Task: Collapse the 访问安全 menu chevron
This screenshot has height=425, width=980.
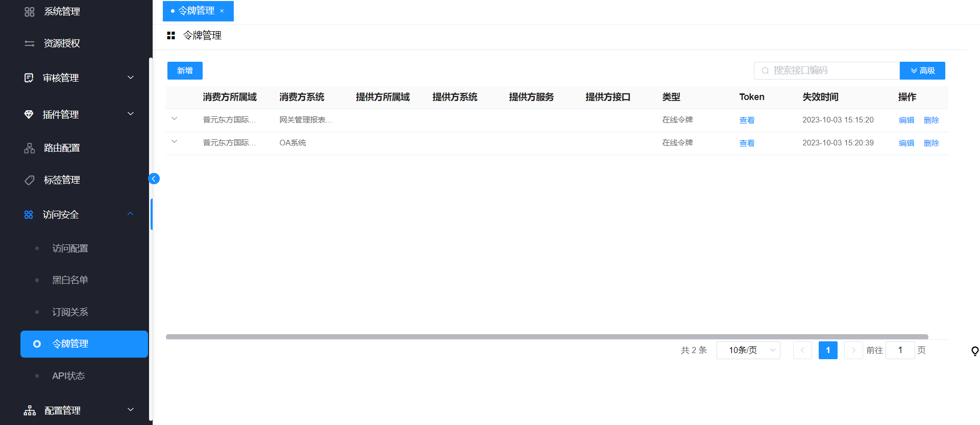Action: click(131, 214)
